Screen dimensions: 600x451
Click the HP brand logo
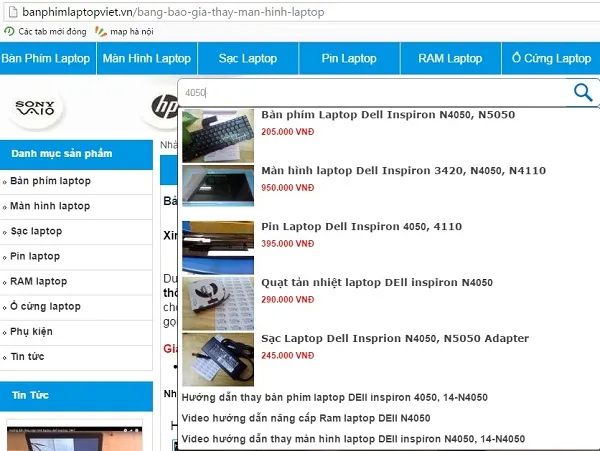point(164,106)
